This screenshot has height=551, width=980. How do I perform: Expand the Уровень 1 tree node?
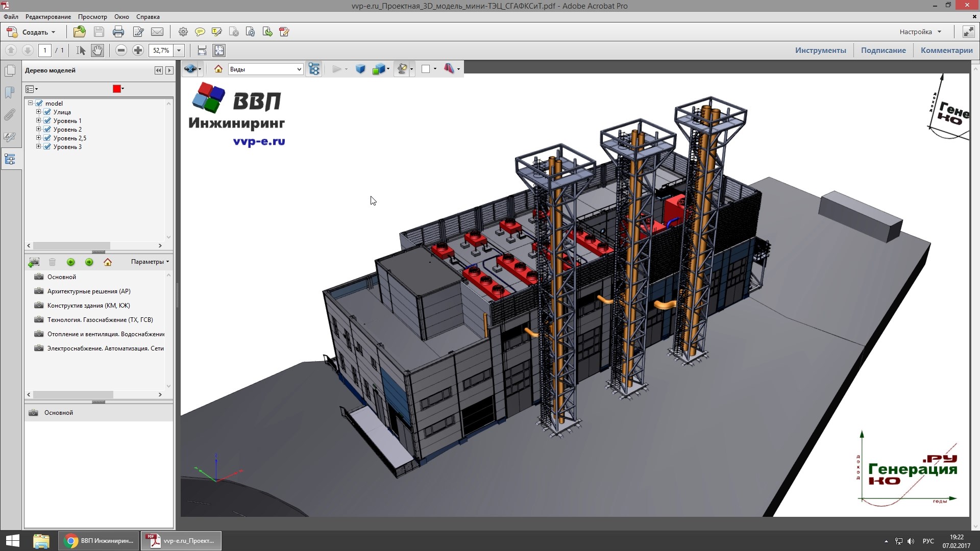38,121
